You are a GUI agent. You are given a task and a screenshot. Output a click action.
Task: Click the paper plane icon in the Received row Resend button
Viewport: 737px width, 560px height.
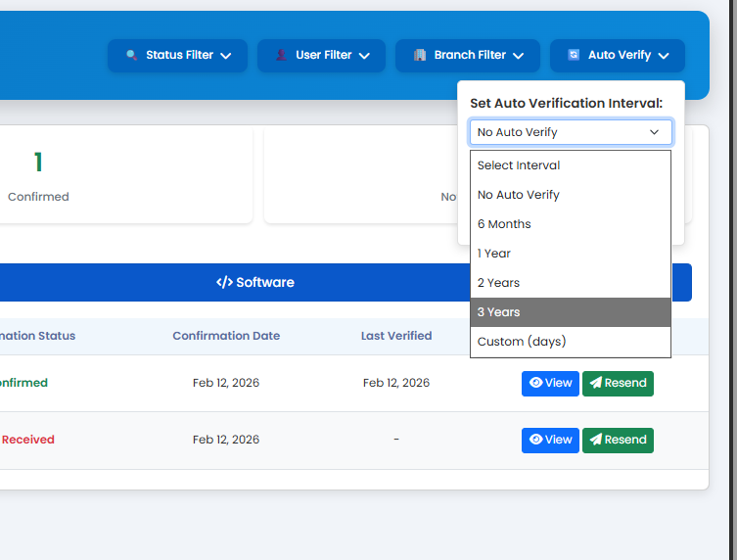coord(596,440)
